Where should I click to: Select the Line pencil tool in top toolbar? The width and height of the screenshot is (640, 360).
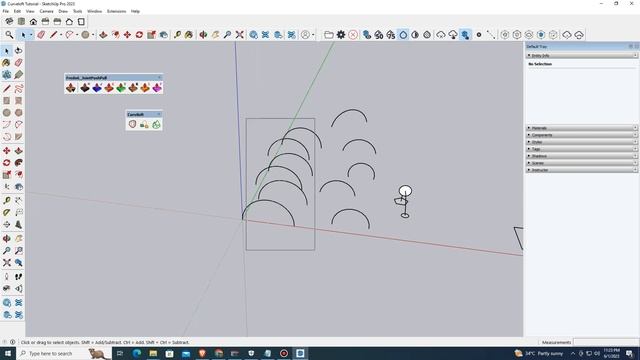[53, 35]
